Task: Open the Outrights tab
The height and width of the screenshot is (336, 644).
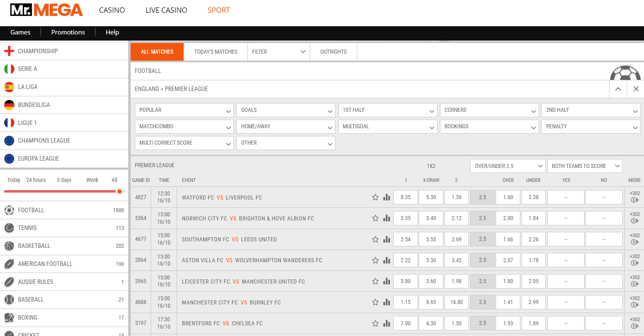Action: coord(333,52)
